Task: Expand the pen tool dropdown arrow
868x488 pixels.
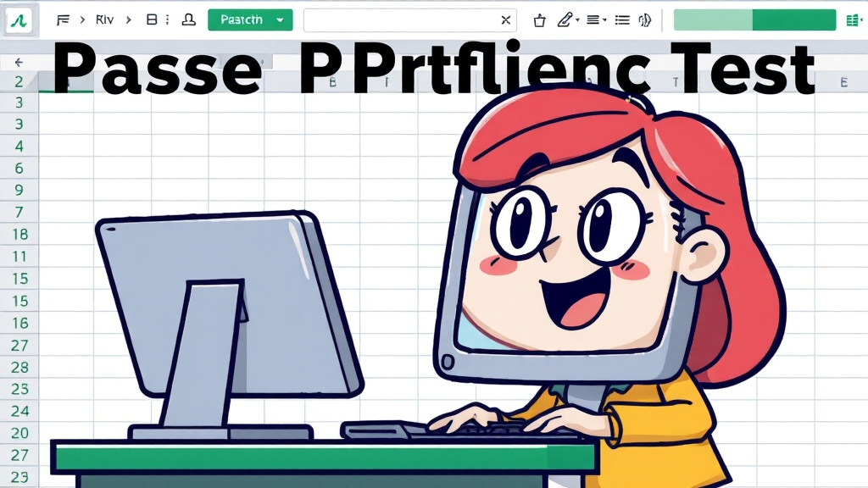Action: pos(577,19)
